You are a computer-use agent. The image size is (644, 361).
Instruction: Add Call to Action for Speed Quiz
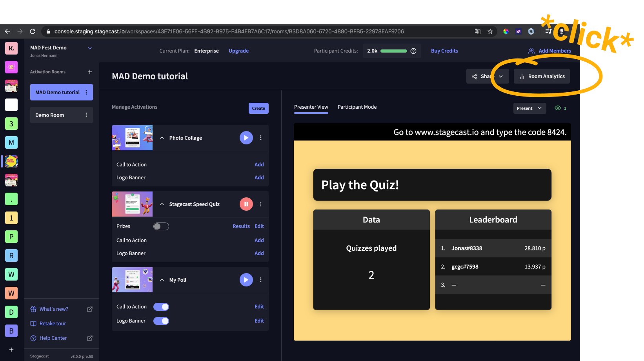[259, 241]
